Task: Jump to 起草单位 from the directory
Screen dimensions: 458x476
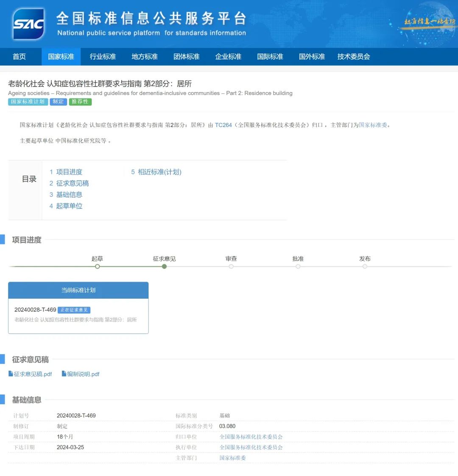Action: coord(69,206)
